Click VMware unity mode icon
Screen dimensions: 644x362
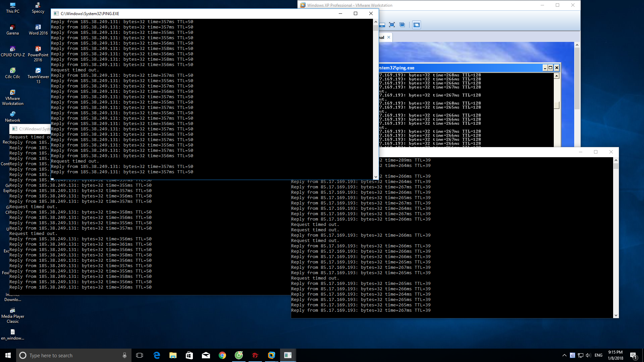coord(402,25)
